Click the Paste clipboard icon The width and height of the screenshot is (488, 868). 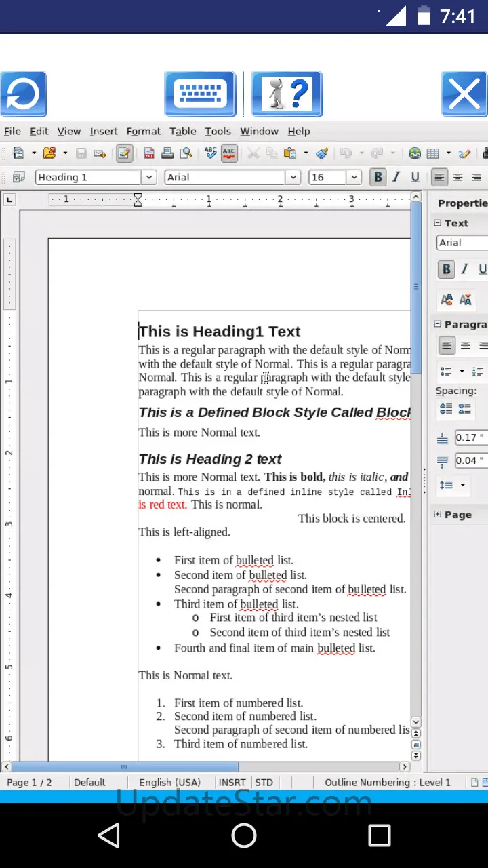(290, 153)
